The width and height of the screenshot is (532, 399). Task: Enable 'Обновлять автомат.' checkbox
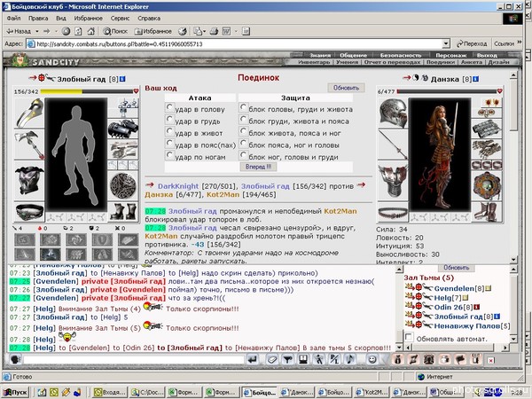pos(409,337)
